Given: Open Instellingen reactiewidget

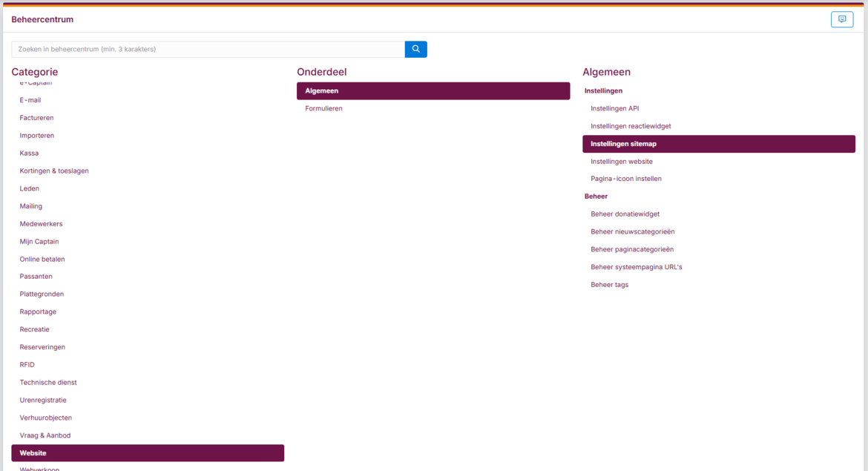Looking at the screenshot, I should point(631,125).
